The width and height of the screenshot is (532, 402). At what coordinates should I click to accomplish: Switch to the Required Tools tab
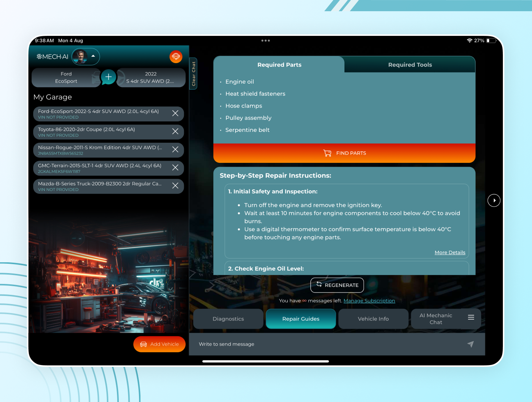click(x=410, y=65)
